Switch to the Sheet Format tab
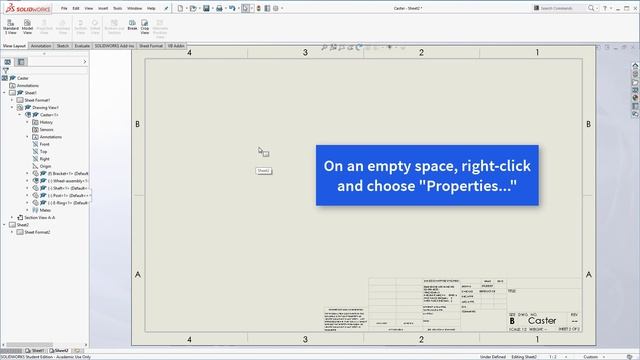Image resolution: width=640 pixels, height=360 pixels. click(151, 46)
